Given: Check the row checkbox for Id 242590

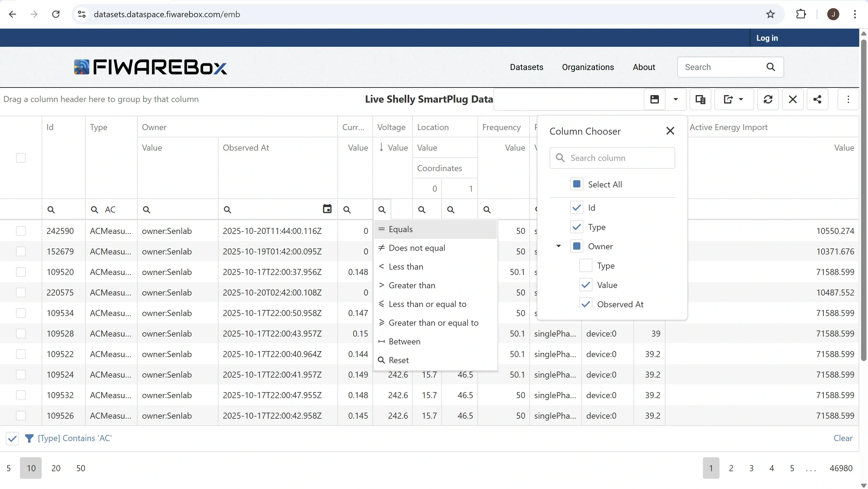Looking at the screenshot, I should pyautogui.click(x=21, y=231).
